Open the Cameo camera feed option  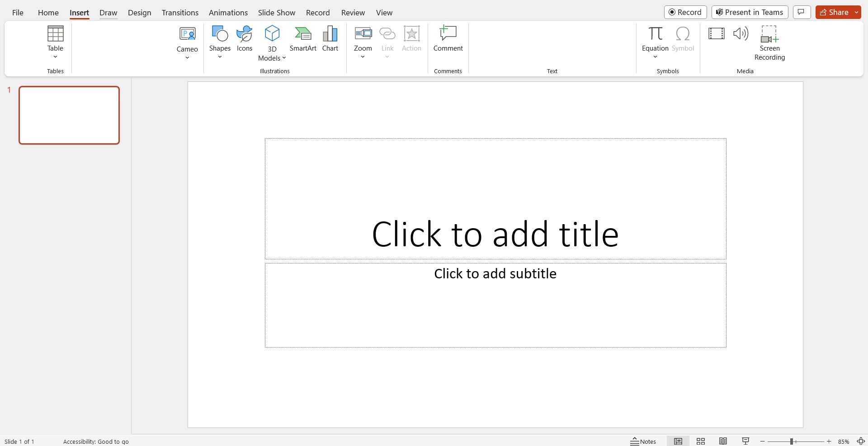click(187, 39)
